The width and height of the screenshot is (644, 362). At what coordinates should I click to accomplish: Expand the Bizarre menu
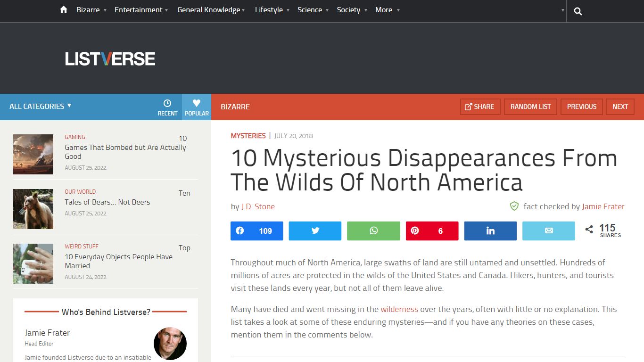click(91, 10)
